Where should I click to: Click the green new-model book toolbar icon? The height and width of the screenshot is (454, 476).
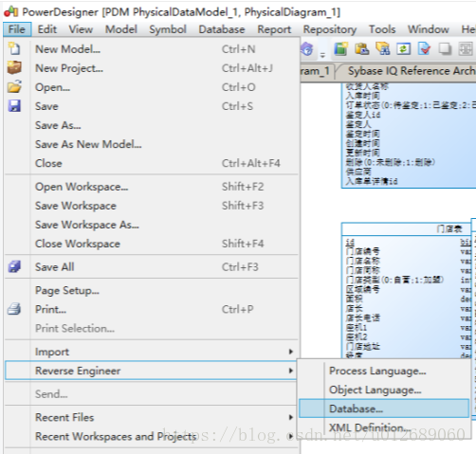point(341,49)
